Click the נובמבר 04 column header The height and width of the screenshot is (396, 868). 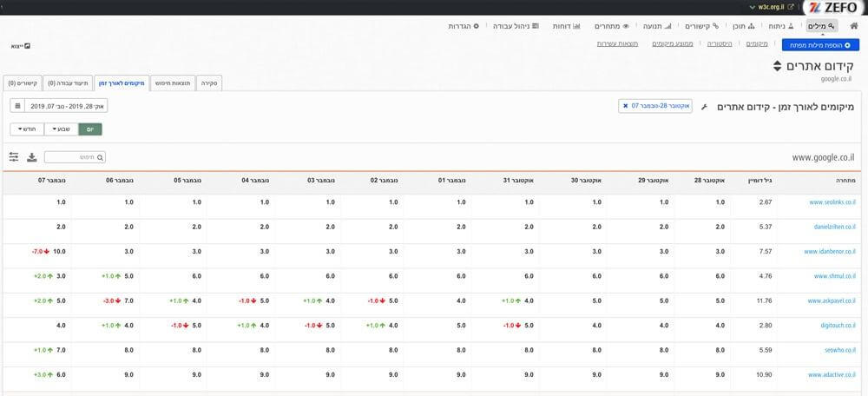click(255, 181)
